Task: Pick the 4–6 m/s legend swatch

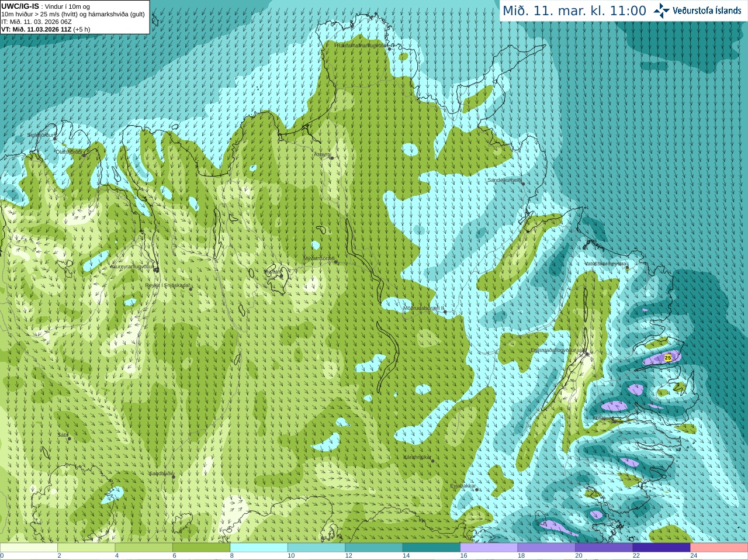Action: click(144, 548)
